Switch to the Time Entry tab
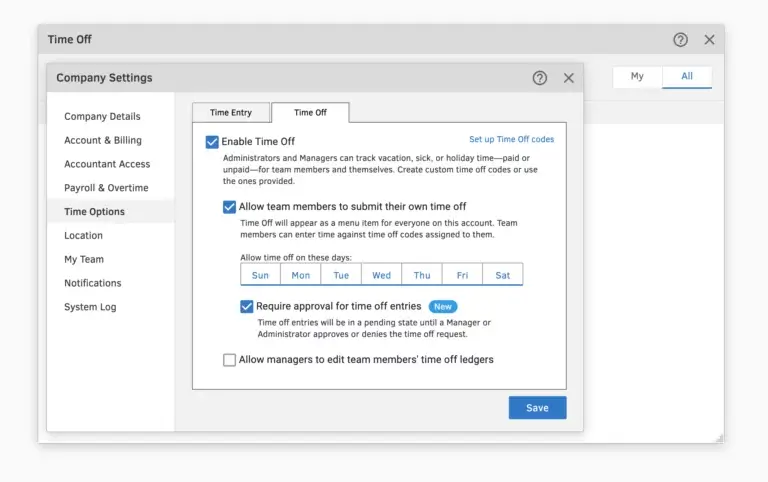Screen dimensions: 768x482 230,113
